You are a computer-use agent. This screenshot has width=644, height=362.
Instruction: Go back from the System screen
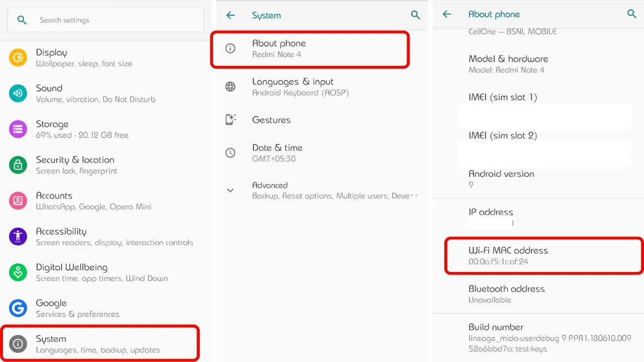[230, 15]
